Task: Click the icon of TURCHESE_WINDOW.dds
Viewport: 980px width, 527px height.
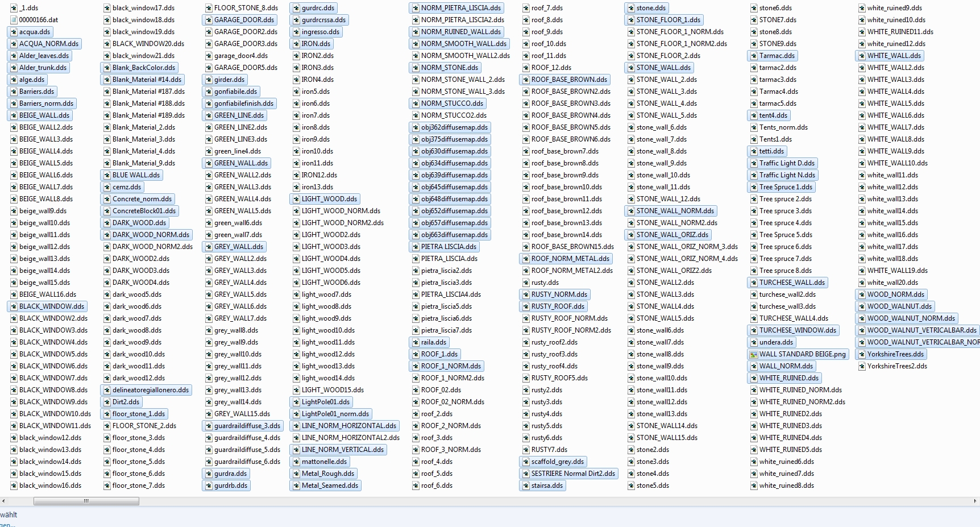Action: coord(754,330)
